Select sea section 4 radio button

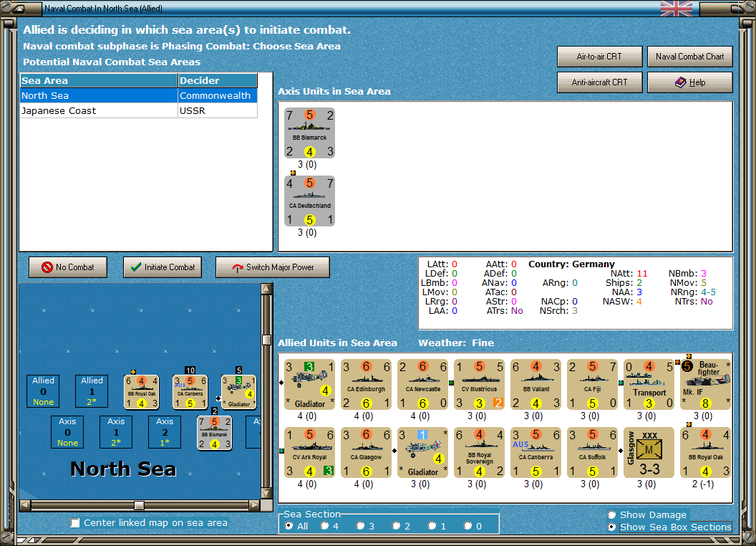[324, 526]
